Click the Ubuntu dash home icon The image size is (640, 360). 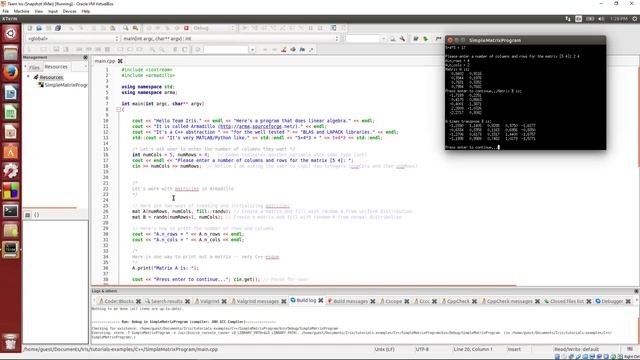[11, 33]
